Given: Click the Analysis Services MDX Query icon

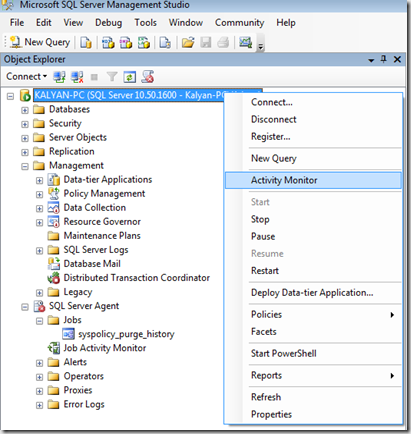Looking at the screenshot, I should 108,43.
